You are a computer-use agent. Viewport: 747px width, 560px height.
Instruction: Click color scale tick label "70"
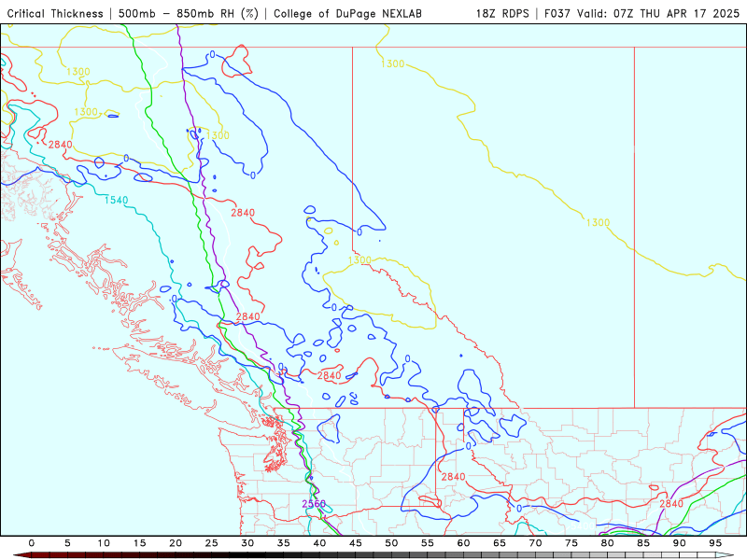point(535,543)
